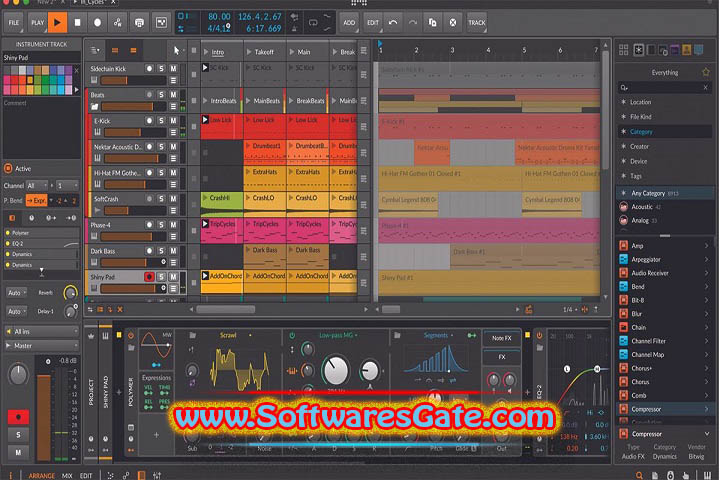The height and width of the screenshot is (480, 720).
Task: Mute the SoftCrash track
Action: 173,199
